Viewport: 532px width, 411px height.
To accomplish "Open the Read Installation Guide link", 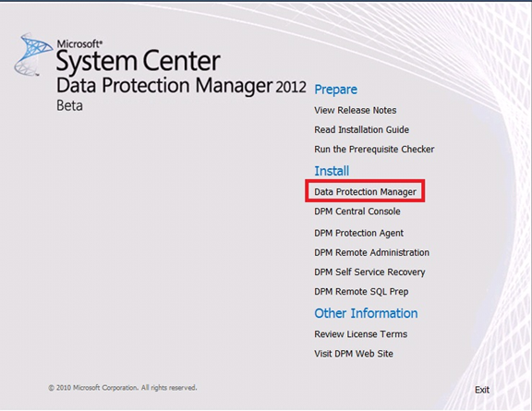I will 362,129.
